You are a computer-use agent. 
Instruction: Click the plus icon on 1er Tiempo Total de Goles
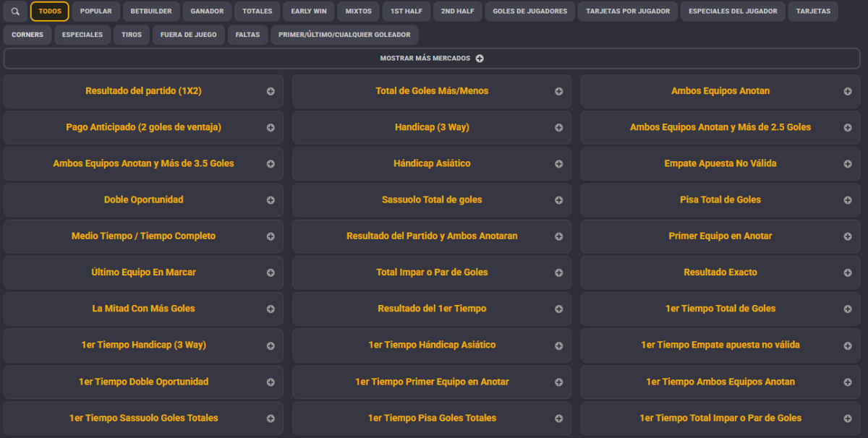pos(848,309)
